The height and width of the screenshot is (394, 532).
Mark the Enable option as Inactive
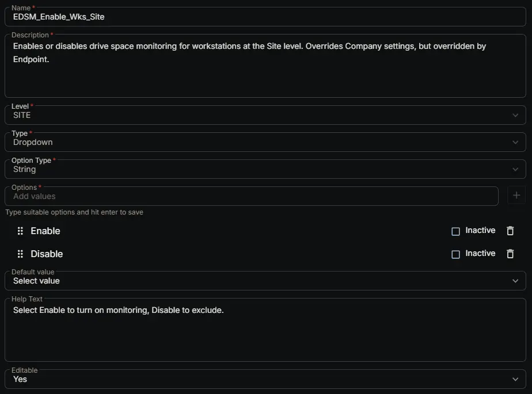455,231
